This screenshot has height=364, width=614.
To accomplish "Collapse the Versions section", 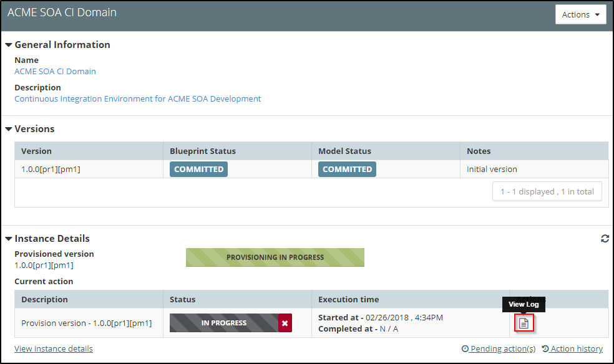I will (x=9, y=129).
